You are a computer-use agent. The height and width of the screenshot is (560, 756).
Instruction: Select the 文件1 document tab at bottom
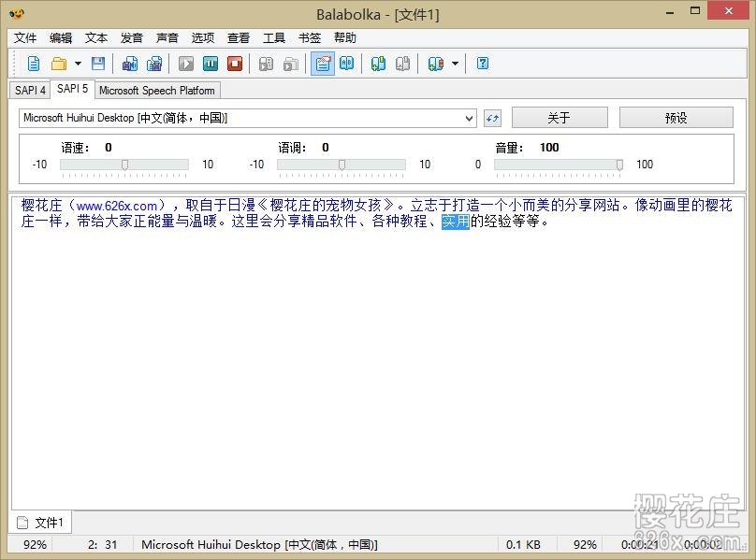click(x=40, y=523)
